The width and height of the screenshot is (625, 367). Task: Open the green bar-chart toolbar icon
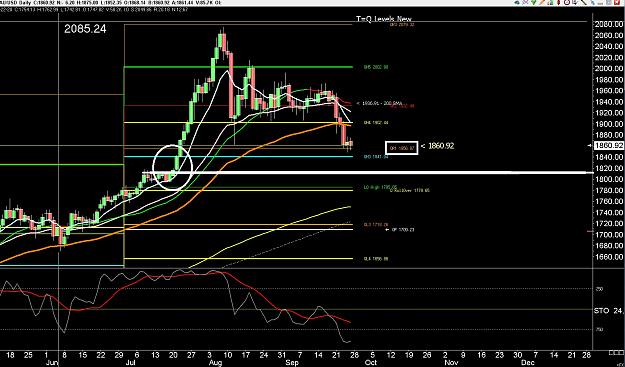pyautogui.click(x=550, y=2)
